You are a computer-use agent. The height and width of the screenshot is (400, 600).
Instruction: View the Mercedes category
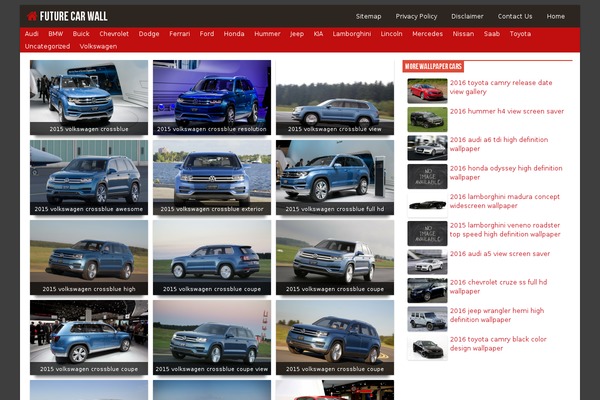click(x=427, y=34)
